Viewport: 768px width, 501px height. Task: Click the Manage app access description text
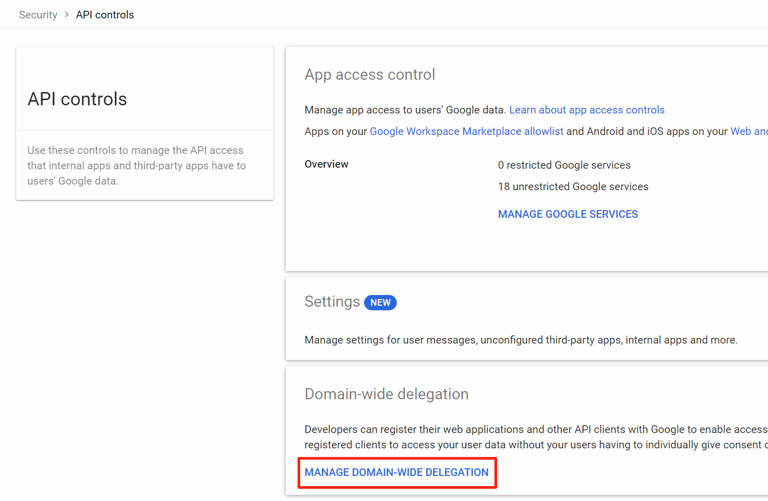(x=405, y=110)
